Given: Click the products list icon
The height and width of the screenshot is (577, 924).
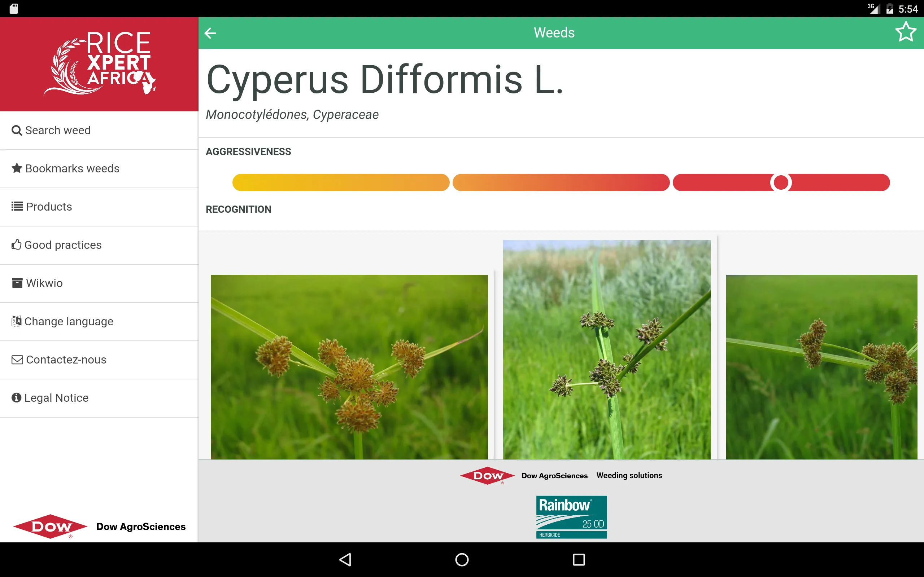Looking at the screenshot, I should tap(17, 207).
